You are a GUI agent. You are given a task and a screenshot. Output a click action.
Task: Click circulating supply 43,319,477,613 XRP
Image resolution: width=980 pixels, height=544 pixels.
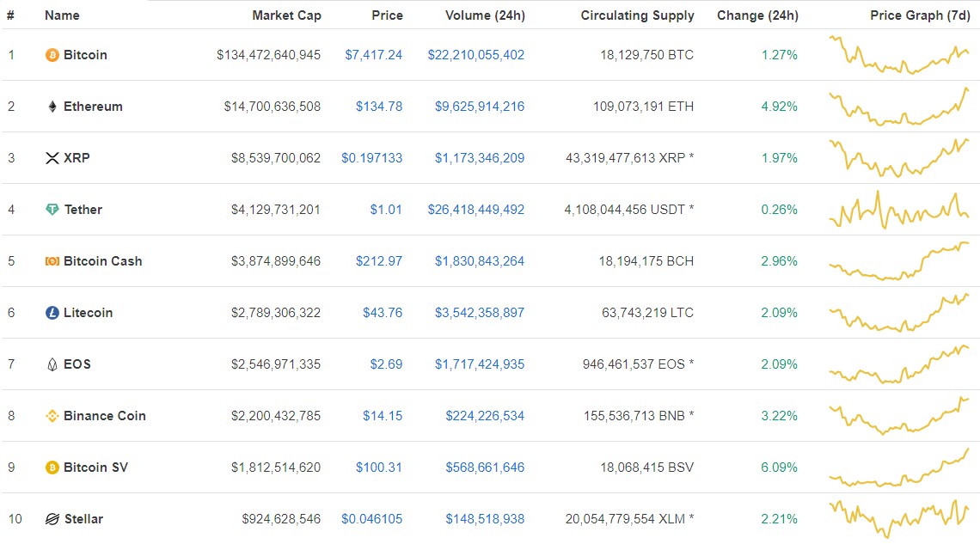click(630, 158)
